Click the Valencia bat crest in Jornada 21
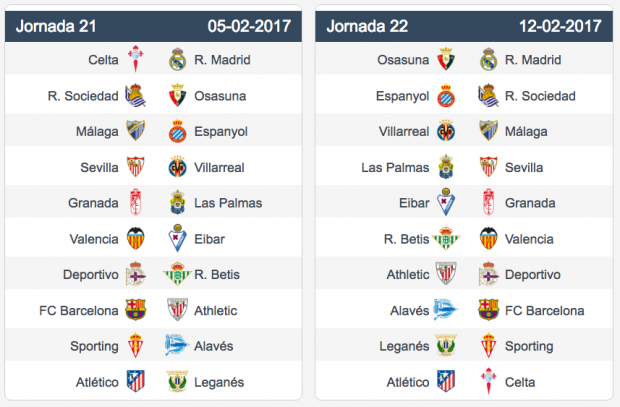This screenshot has height=407, width=620. pos(136,238)
